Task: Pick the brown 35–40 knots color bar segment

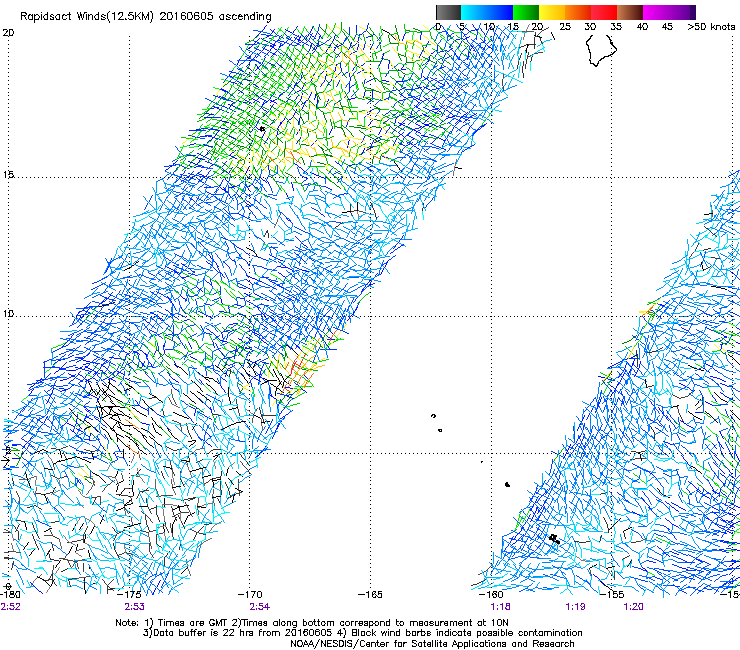Action: coord(630,12)
